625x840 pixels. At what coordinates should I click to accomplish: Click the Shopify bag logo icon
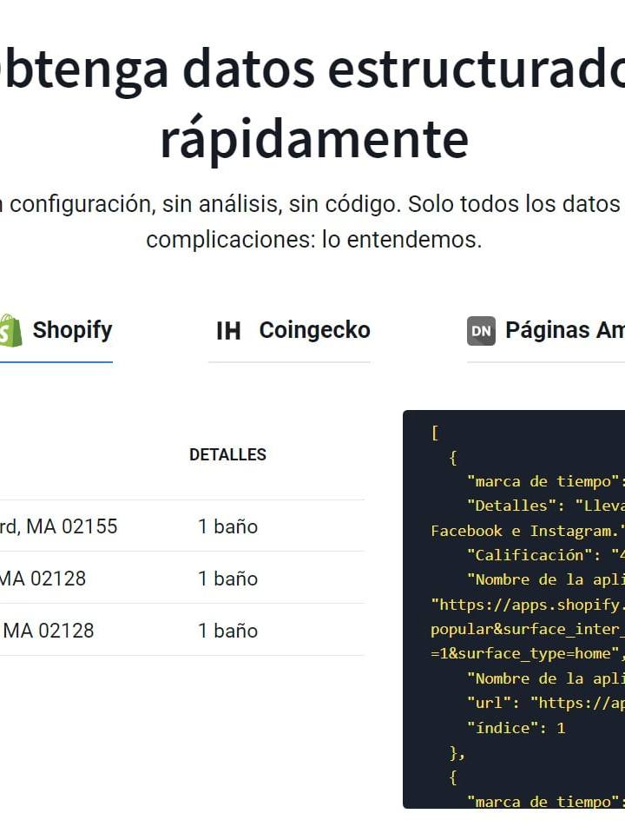pyautogui.click(x=10, y=331)
